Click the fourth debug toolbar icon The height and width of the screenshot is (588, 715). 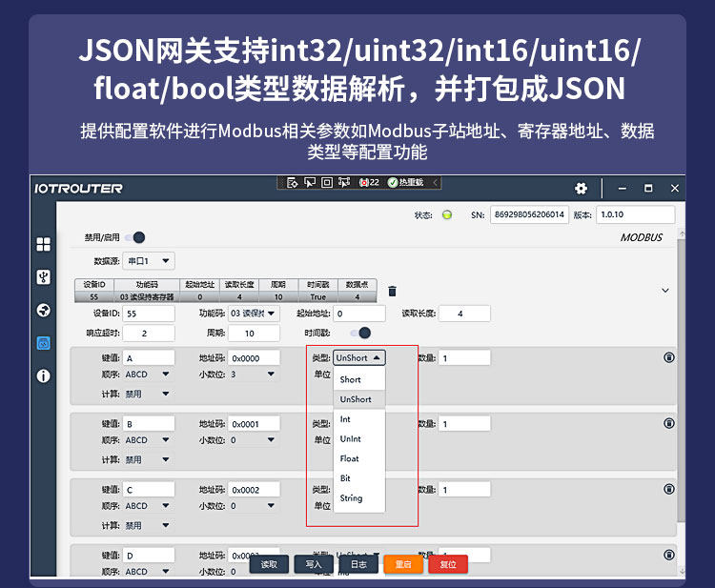344,183
